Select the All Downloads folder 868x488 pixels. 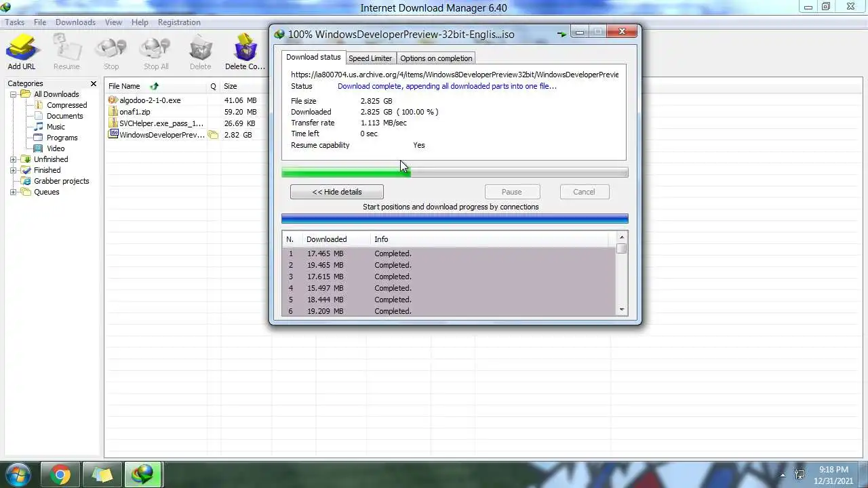(x=56, y=94)
